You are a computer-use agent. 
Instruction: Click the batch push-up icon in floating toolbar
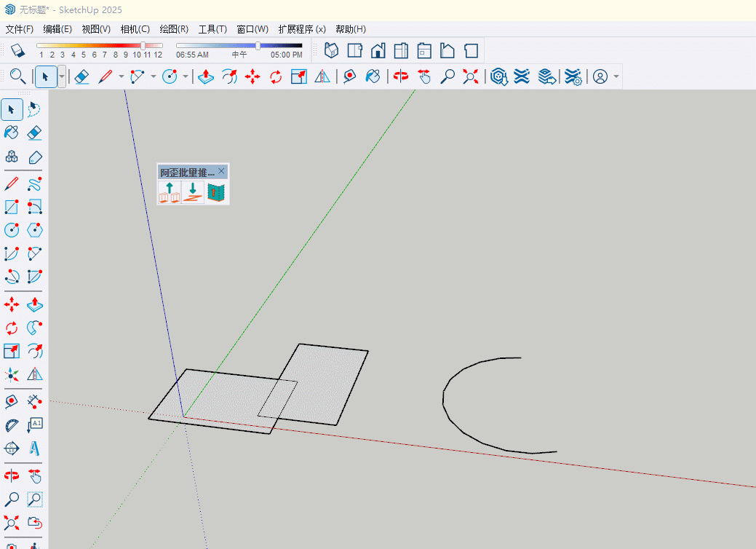(170, 192)
